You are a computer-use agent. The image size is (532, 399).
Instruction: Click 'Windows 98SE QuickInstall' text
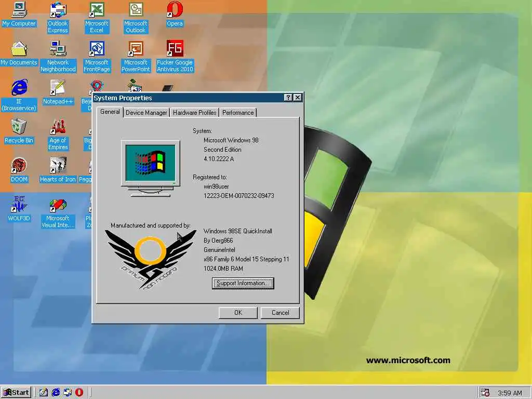pos(238,231)
